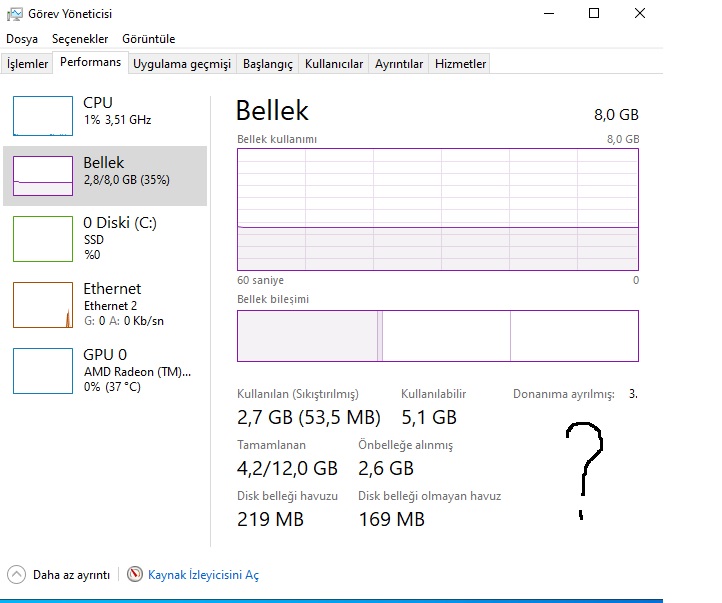The height and width of the screenshot is (603, 722).
Task: Open the Görüntüle menu
Action: point(148,39)
